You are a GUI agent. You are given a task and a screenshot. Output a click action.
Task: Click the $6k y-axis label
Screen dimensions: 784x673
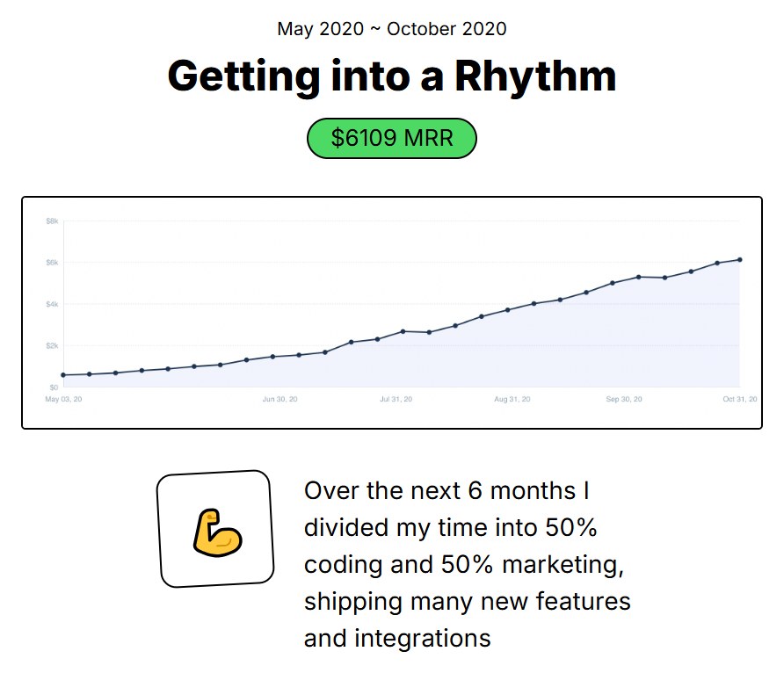[52, 263]
